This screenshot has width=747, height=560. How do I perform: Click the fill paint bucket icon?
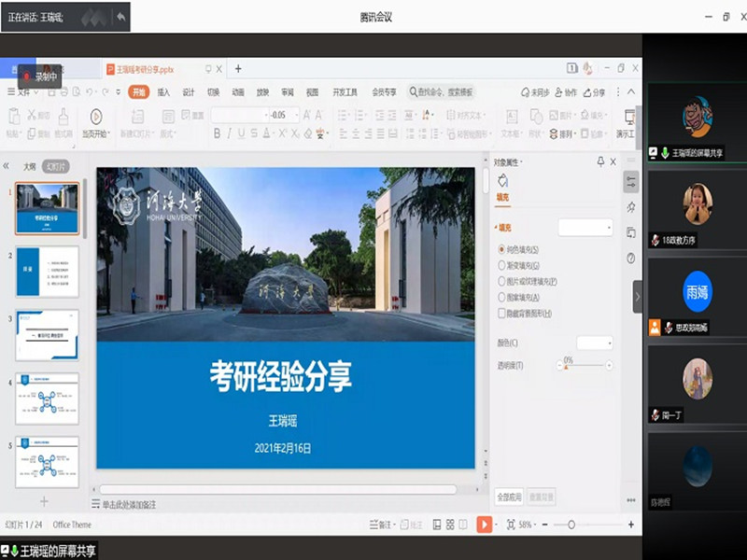coord(502,179)
